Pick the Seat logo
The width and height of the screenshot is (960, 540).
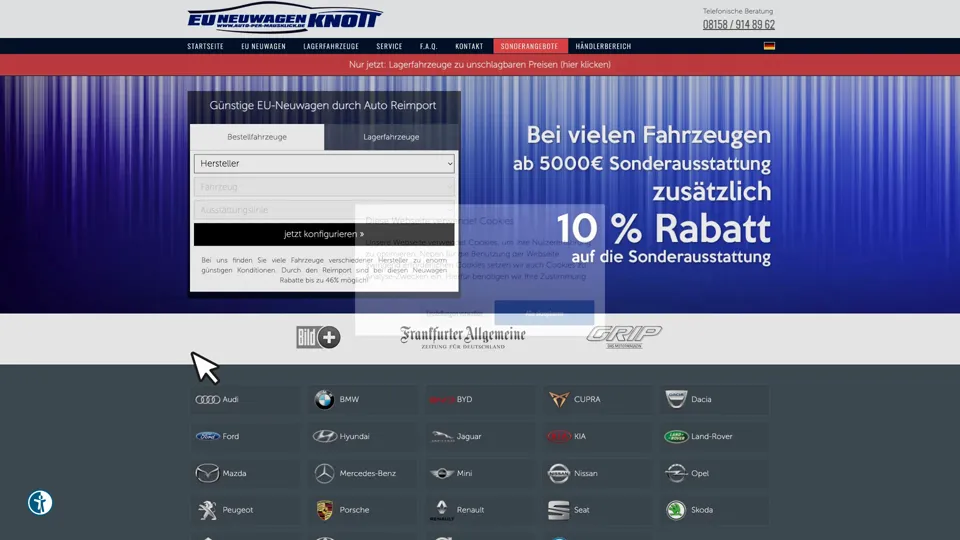[x=558, y=510]
